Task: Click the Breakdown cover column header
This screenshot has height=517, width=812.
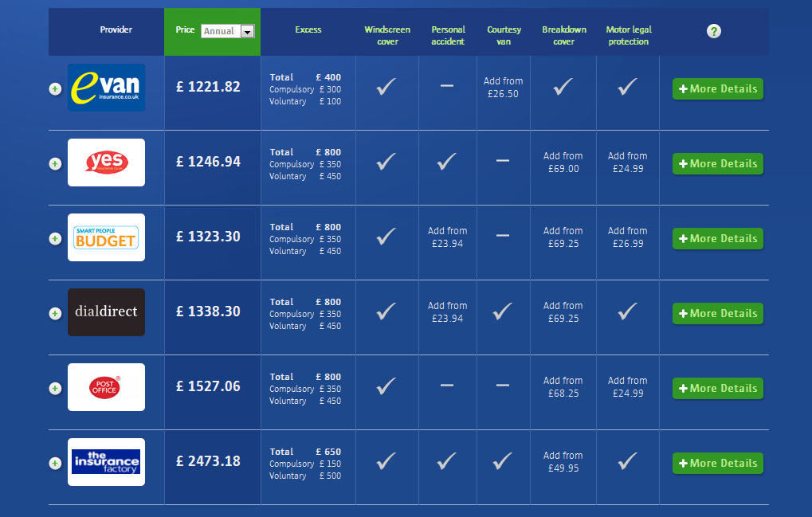Action: (x=563, y=36)
